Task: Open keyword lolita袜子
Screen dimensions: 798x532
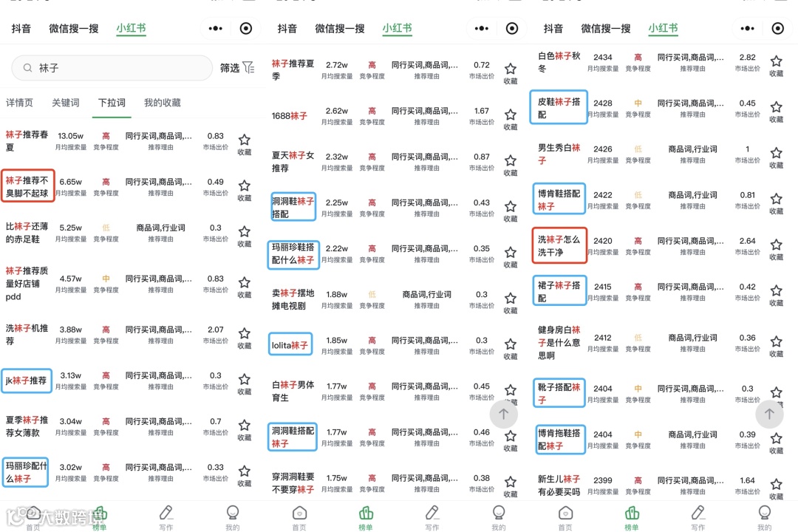Action: coord(290,344)
